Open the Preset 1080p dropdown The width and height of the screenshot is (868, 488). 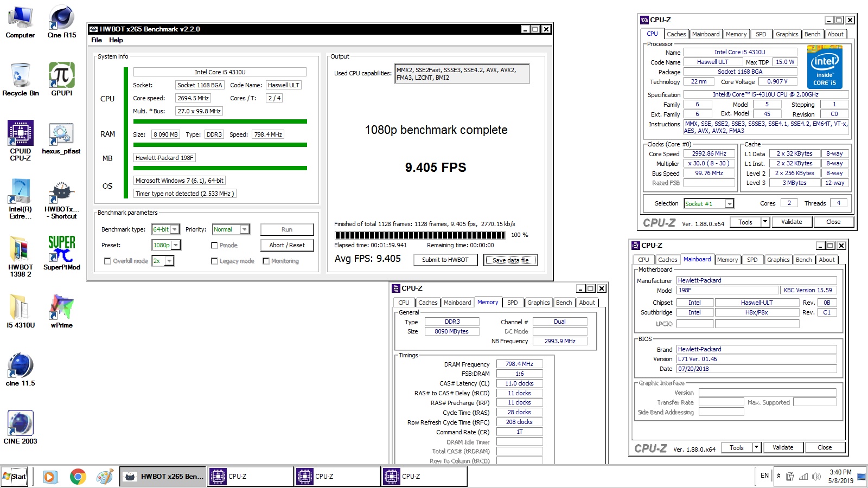(x=176, y=245)
